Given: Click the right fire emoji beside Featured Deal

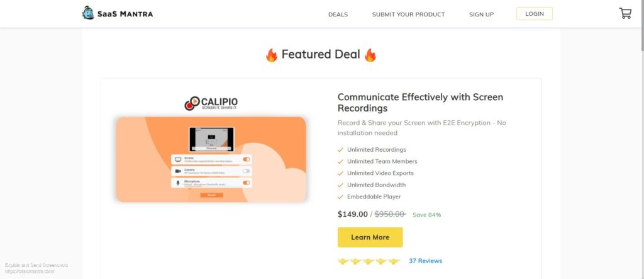Looking at the screenshot, I should click(x=370, y=55).
